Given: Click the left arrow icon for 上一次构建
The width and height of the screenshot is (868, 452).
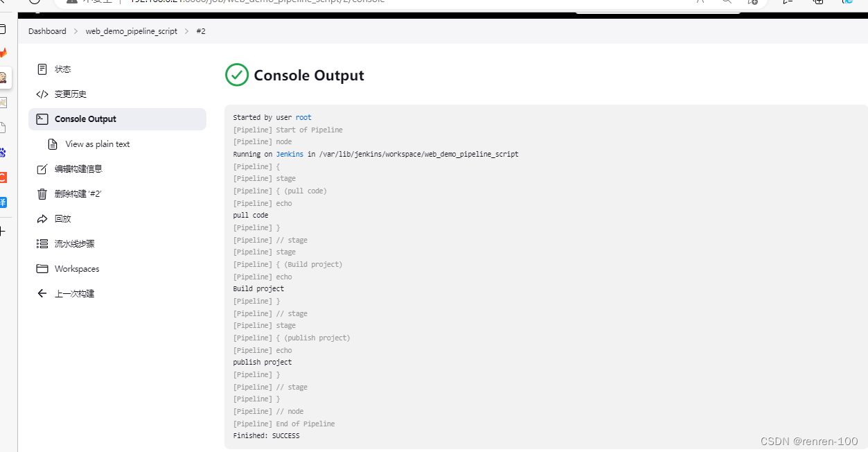Looking at the screenshot, I should click(42, 294).
